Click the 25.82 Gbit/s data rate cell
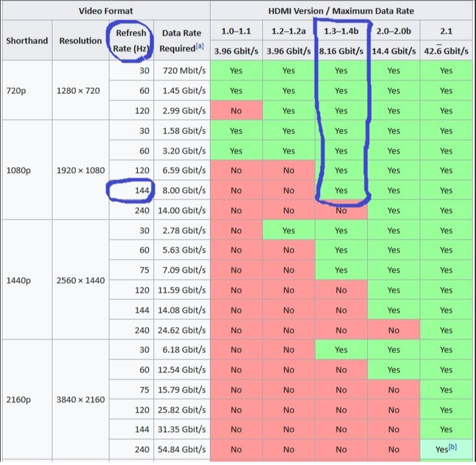This screenshot has height=465, width=476. point(182,410)
